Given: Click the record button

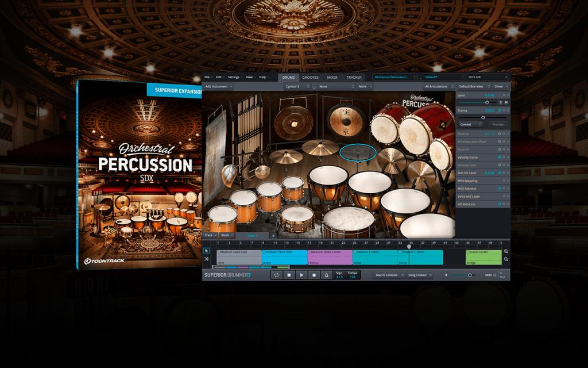Looking at the screenshot, I should (314, 275).
